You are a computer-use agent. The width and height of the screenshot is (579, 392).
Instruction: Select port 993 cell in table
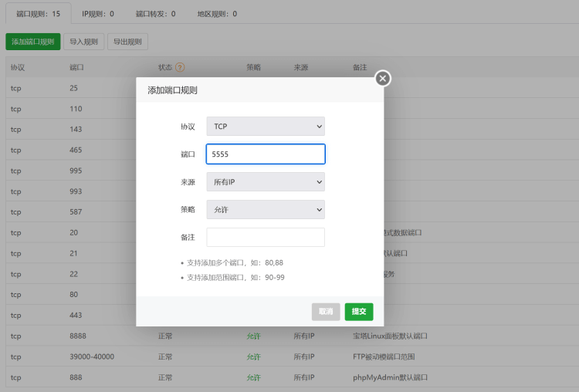[76, 191]
